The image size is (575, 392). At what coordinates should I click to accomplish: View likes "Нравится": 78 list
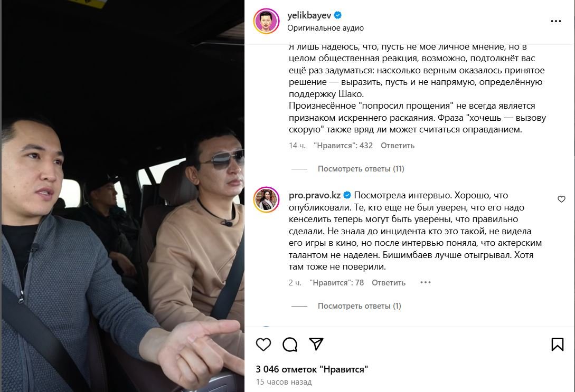tap(337, 283)
